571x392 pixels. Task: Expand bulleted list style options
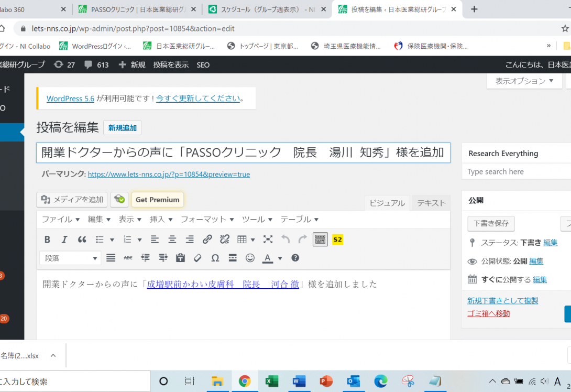[112, 239]
